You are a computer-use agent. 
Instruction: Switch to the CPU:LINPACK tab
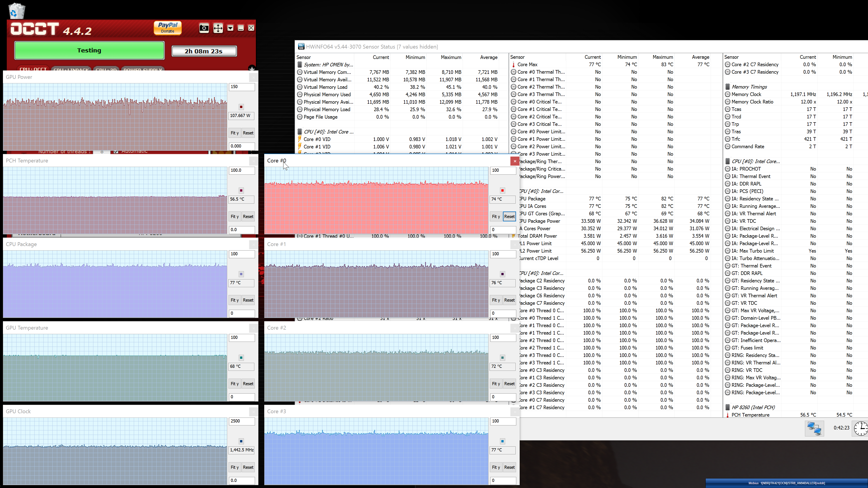click(71, 69)
